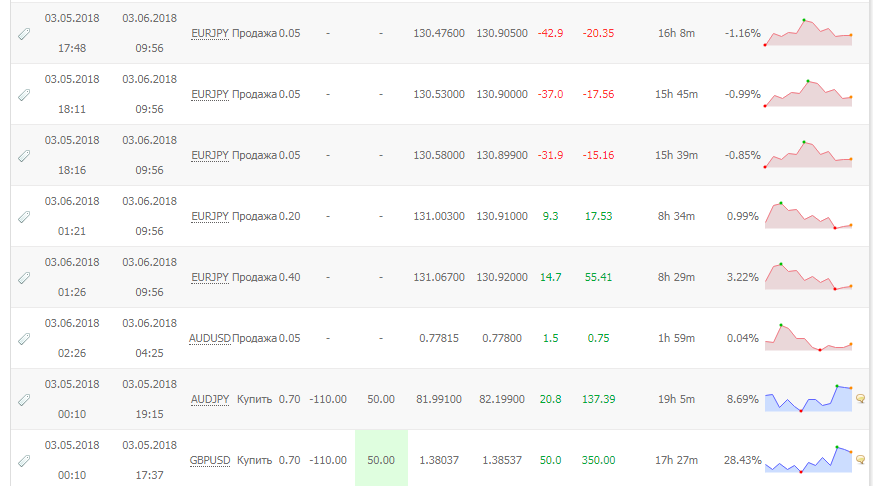Open the EURJPY symbol link with open price 131.00300
The height and width of the screenshot is (486, 873).
click(x=210, y=217)
